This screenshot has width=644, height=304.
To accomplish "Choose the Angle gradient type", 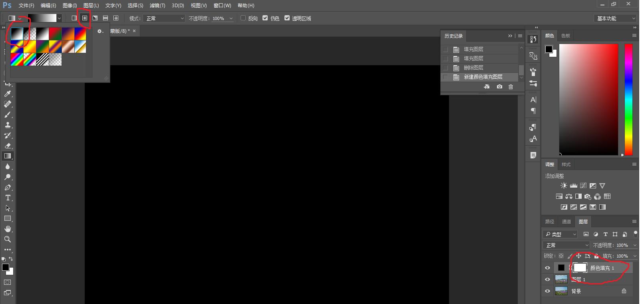I will point(95,18).
